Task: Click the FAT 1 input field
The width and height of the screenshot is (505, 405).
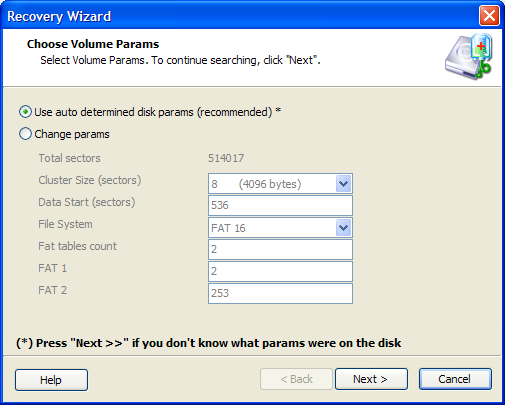Action: 280,271
